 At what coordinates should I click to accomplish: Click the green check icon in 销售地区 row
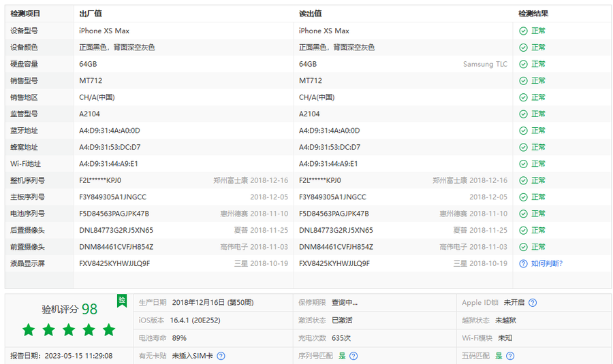(523, 97)
